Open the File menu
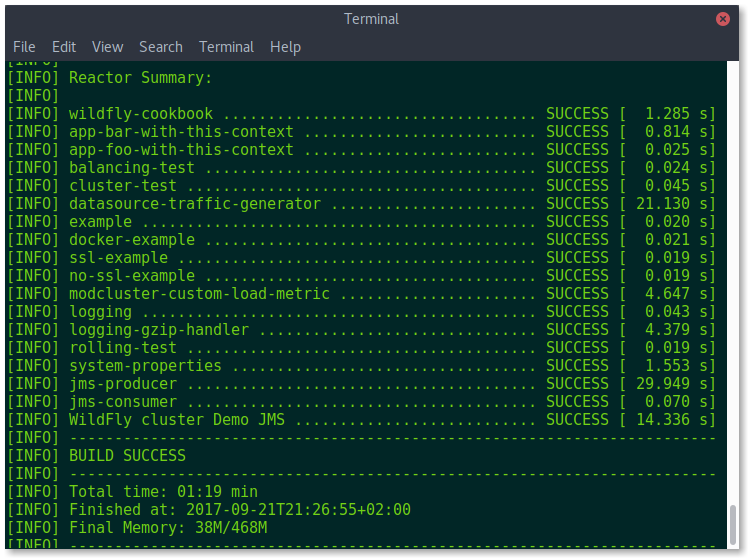This screenshot has height=558, width=748. (x=24, y=47)
